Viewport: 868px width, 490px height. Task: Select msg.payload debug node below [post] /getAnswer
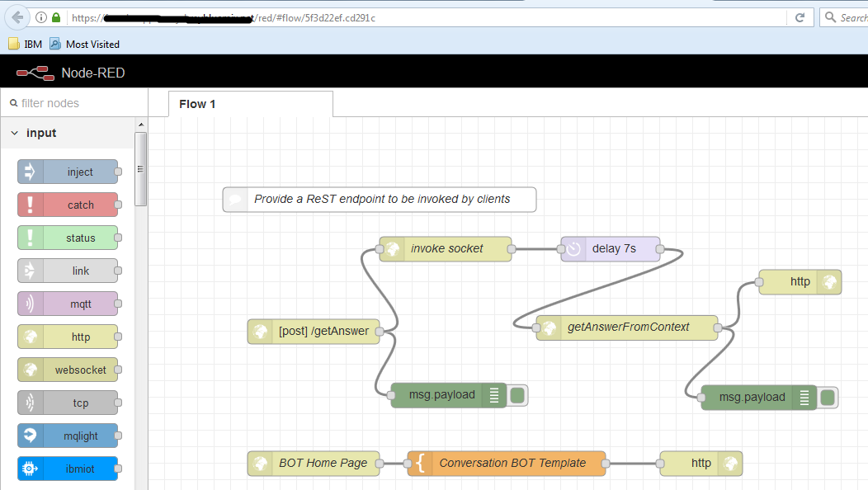(448, 395)
